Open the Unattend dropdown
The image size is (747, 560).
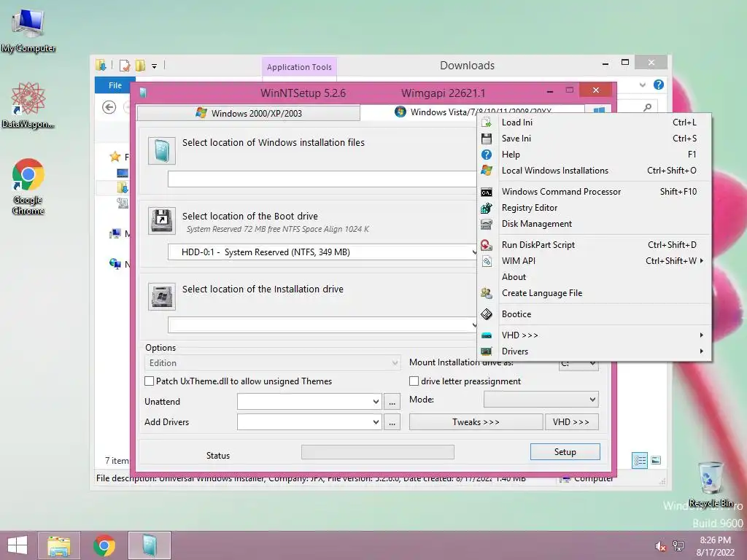click(376, 402)
